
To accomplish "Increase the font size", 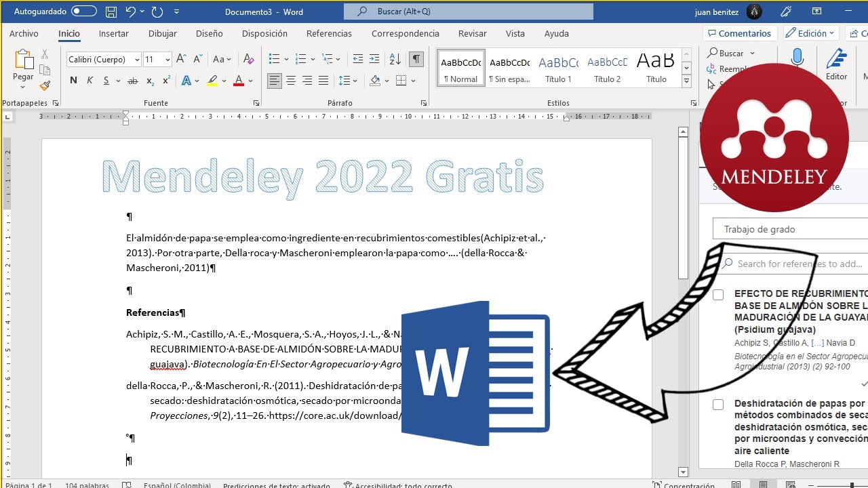I will [181, 60].
